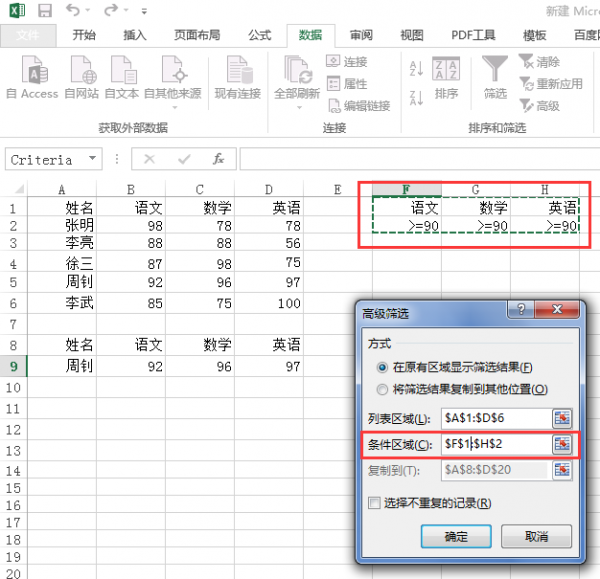Toggle the 筛选 filter funnel
Screen dimensions: 600x579
tap(495, 77)
